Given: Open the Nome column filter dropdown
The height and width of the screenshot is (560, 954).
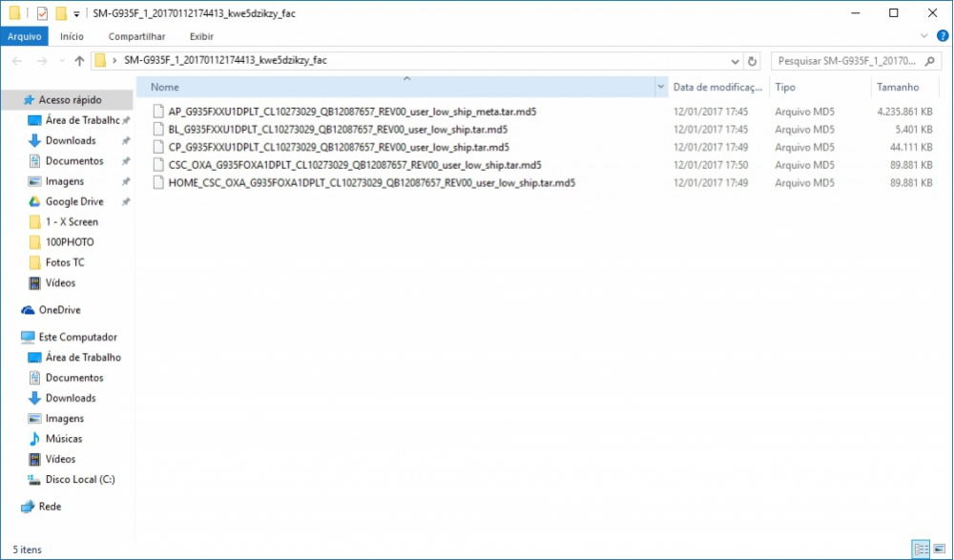Looking at the screenshot, I should pyautogui.click(x=661, y=87).
